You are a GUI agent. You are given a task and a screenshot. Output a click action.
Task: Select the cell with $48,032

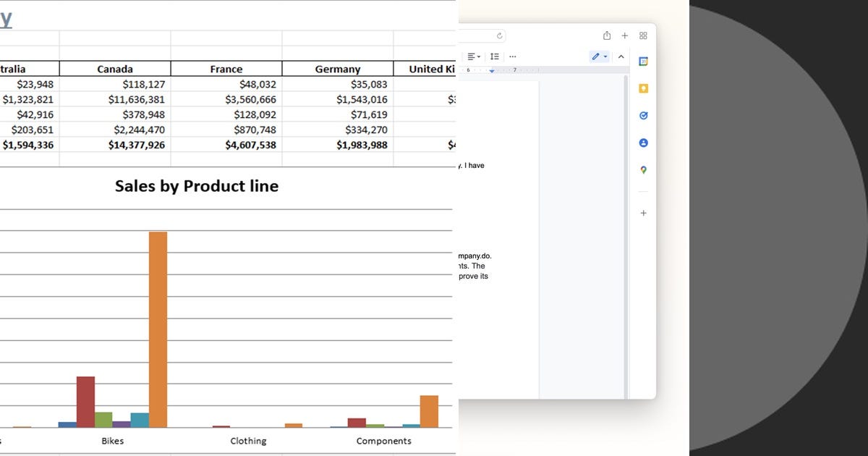tap(226, 84)
